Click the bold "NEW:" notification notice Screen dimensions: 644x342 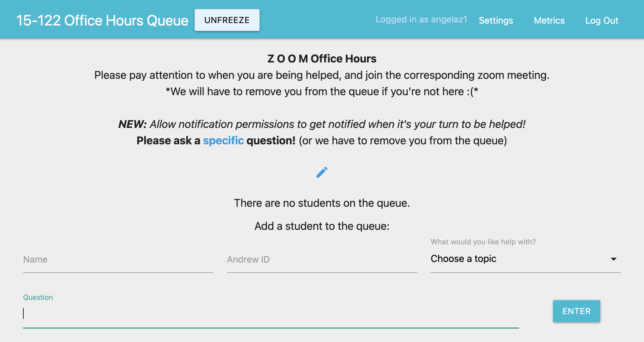(x=132, y=124)
